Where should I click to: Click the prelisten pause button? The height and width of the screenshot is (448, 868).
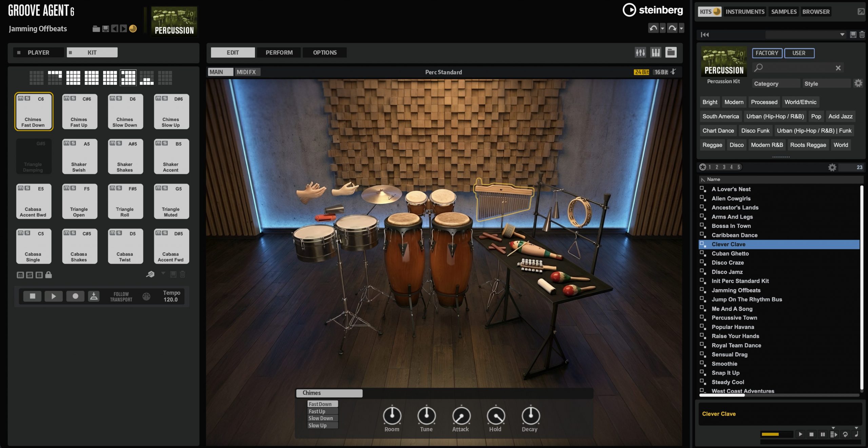823,434
